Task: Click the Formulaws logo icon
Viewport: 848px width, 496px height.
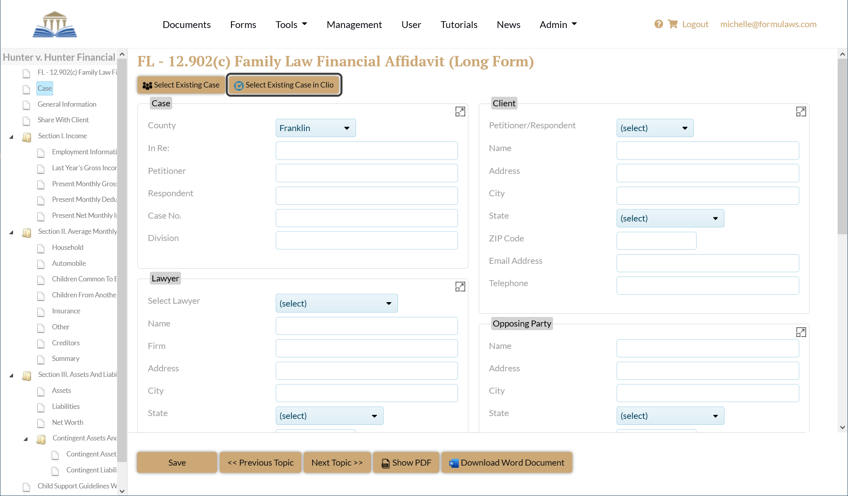Action: (x=55, y=24)
